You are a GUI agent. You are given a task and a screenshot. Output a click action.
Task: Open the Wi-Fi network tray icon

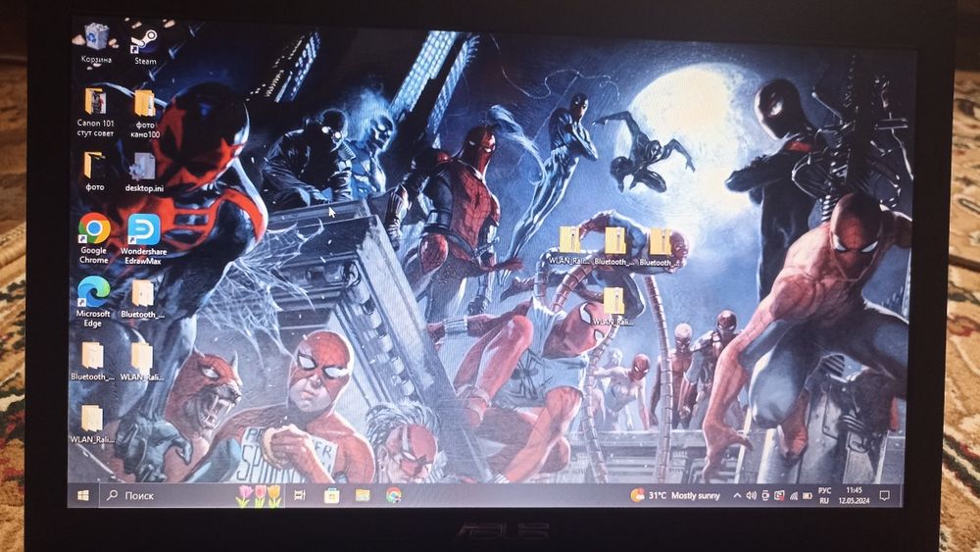coord(794,496)
